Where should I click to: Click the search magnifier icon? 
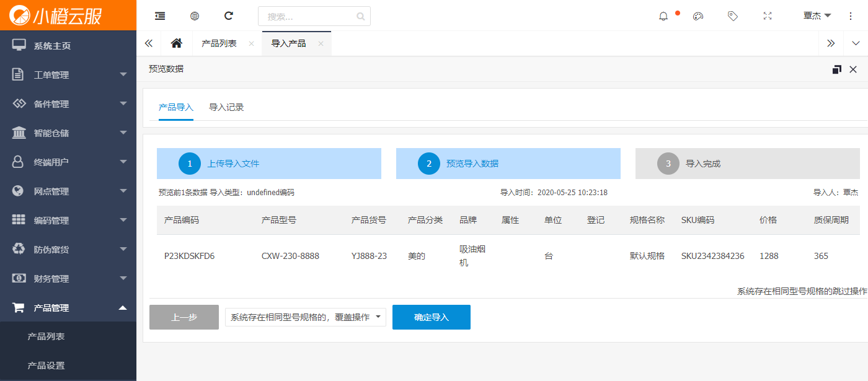point(361,17)
